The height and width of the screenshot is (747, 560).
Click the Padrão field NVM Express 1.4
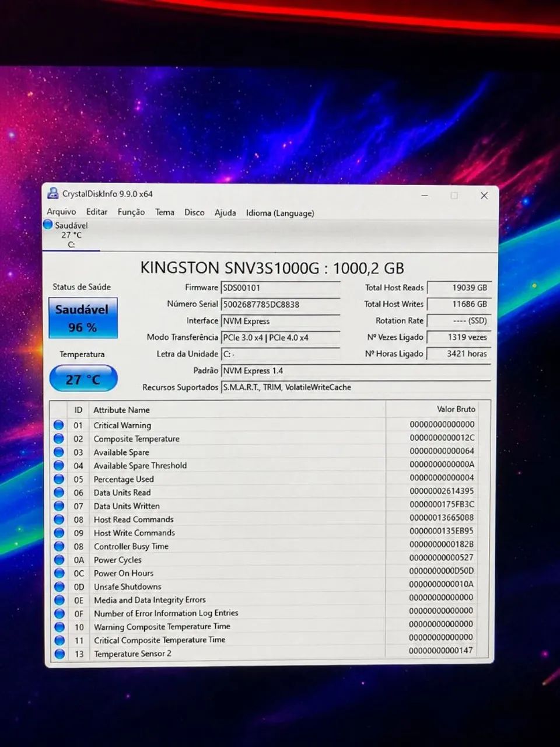[356, 371]
